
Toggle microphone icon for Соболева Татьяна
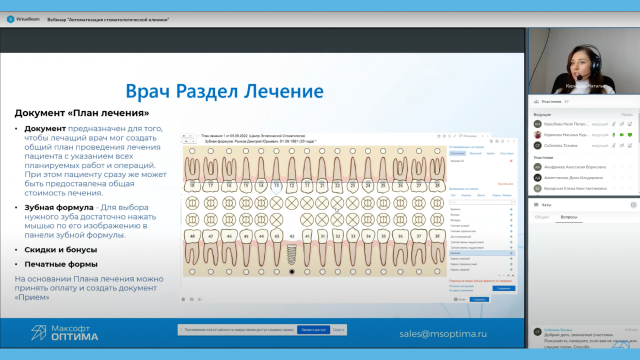[614, 146]
